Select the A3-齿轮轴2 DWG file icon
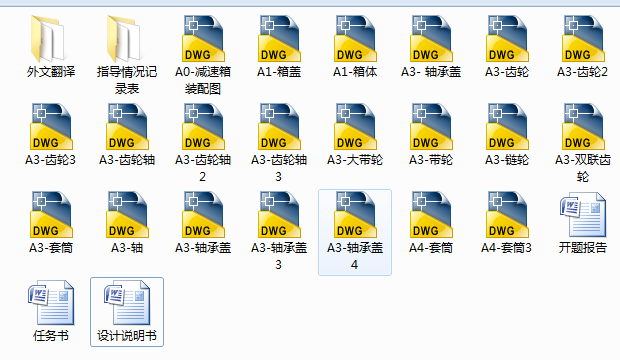Image resolution: width=620 pixels, height=360 pixels. [202, 127]
